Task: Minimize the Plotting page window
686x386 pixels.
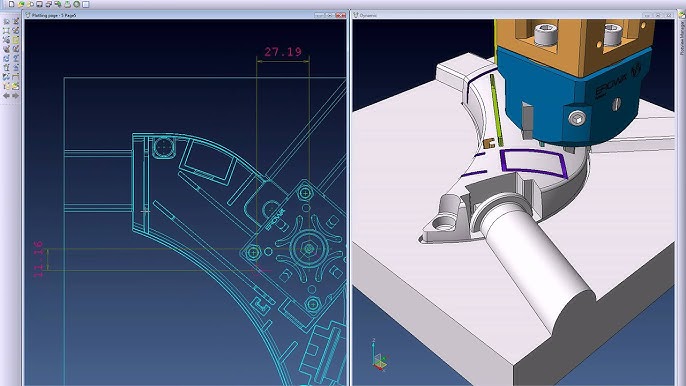Action: click(320, 15)
